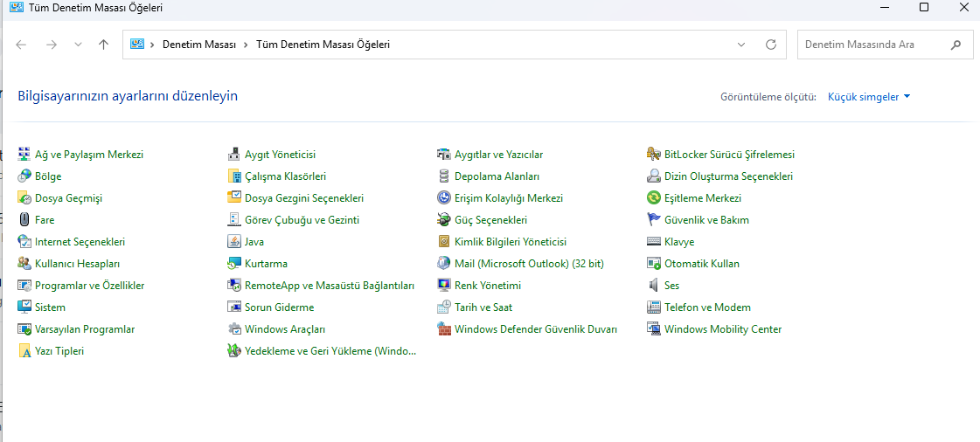Open the Internet Seçenekleri icon
The height and width of the screenshot is (442, 980).
coord(24,242)
